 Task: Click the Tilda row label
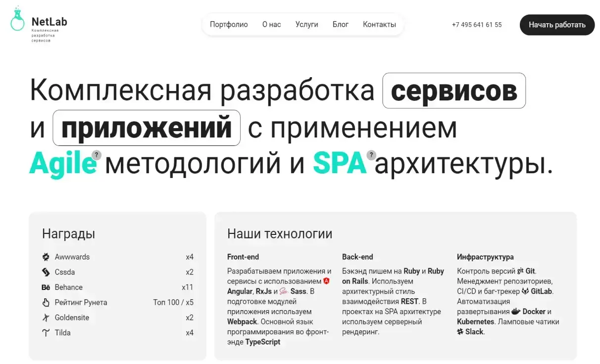pos(63,333)
